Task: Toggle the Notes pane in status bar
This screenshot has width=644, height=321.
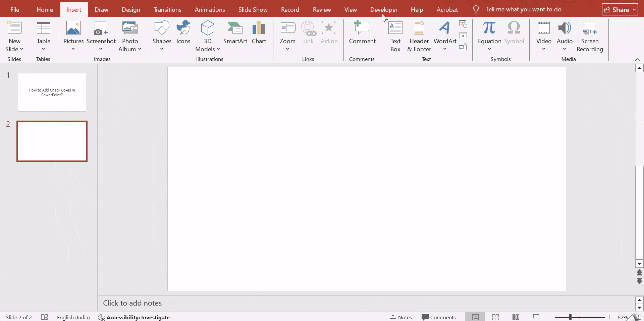Action: point(401,317)
